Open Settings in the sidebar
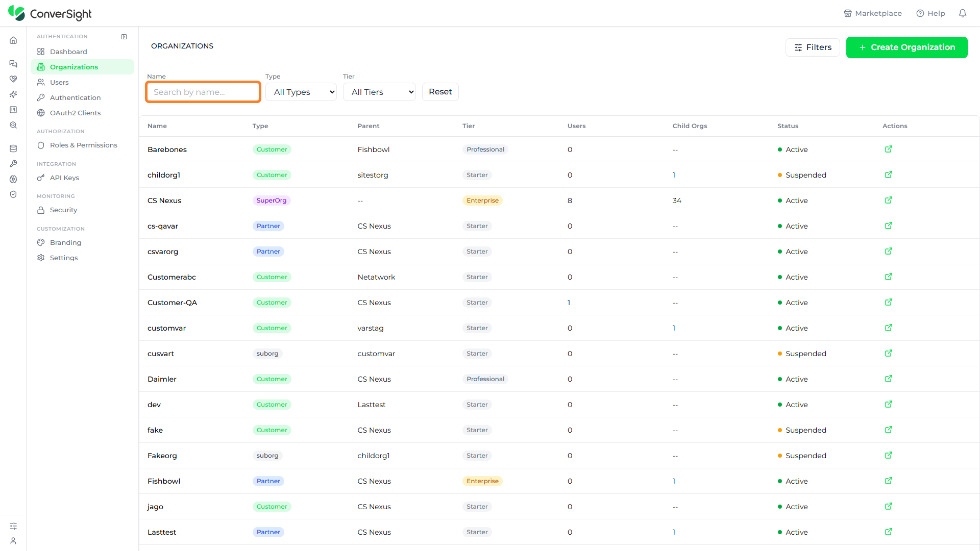This screenshot has width=980, height=551. [82, 258]
